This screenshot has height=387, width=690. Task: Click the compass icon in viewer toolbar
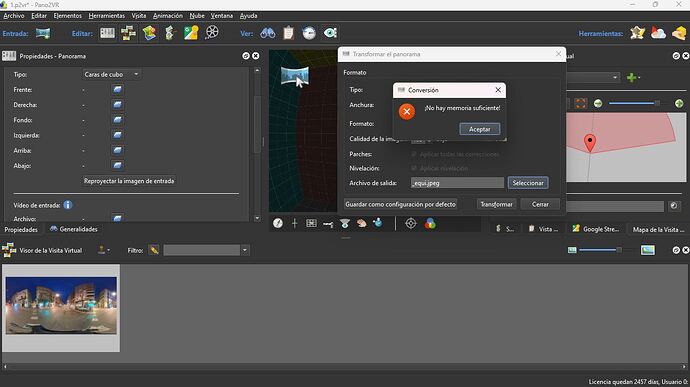click(278, 223)
